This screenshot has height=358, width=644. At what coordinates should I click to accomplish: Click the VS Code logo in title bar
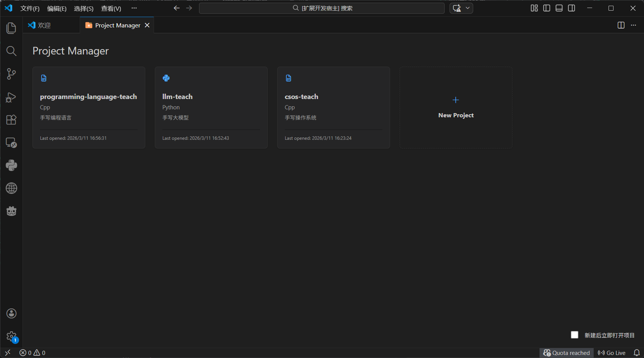[8, 8]
